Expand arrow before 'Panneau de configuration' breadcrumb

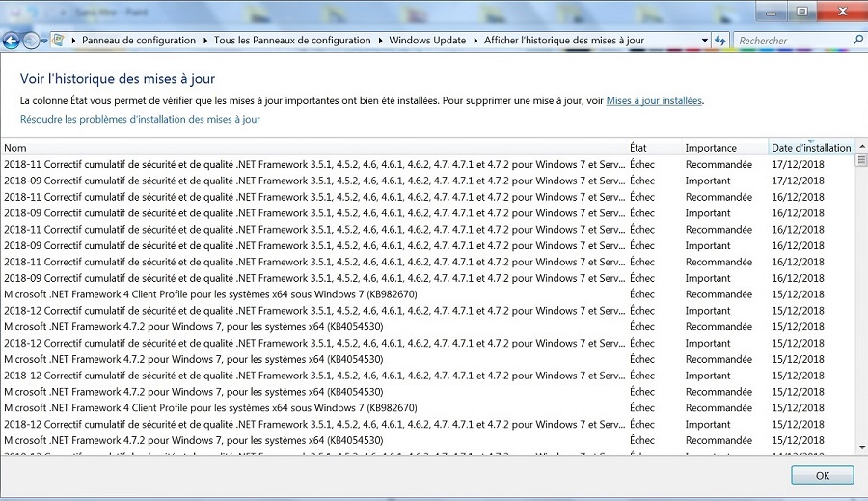coord(73,41)
